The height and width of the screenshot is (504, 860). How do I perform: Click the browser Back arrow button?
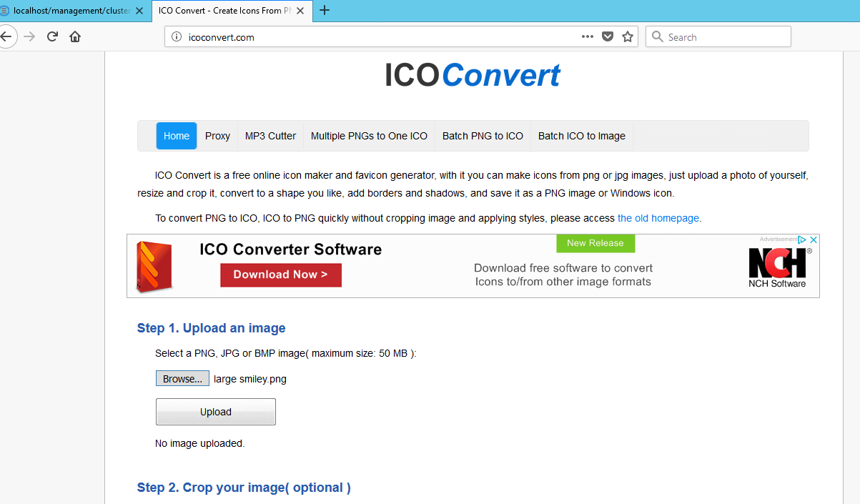[6, 36]
